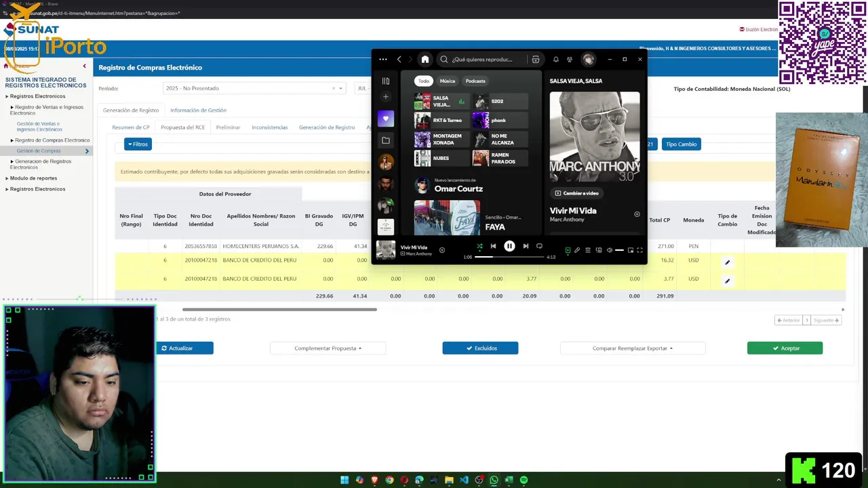This screenshot has height=488, width=868.
Task: Open Excel from the taskbar
Action: pos(509,480)
